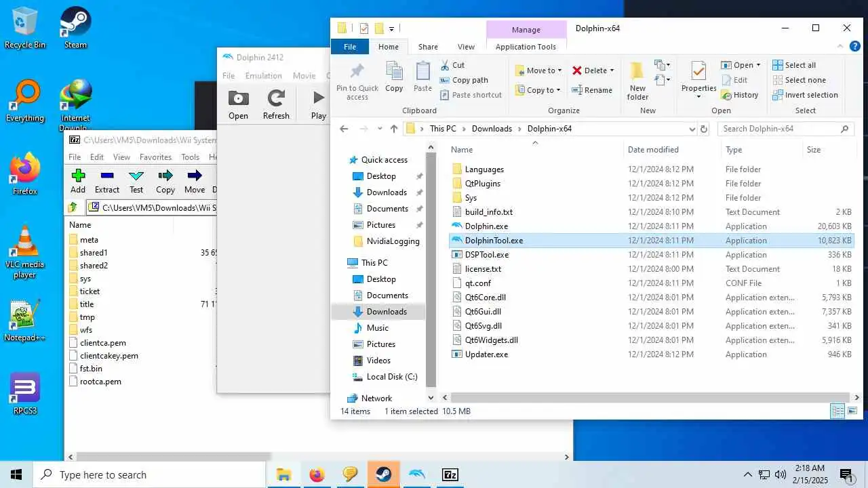
Task: Click the 7-Zip icon in the taskbar
Action: point(450,474)
